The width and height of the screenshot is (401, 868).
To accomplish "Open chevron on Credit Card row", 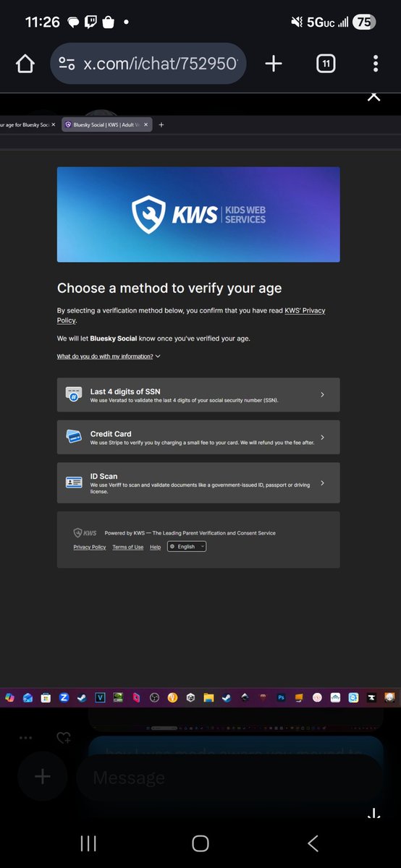I will pos(322,438).
